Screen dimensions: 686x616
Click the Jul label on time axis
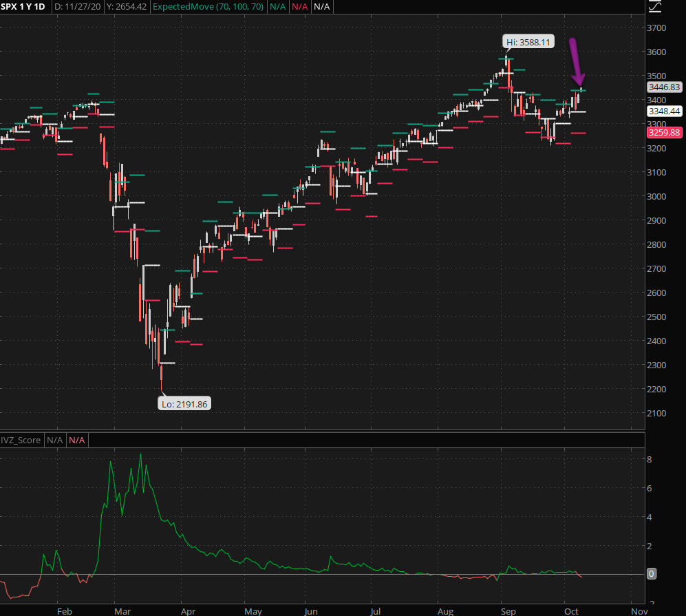[x=376, y=611]
